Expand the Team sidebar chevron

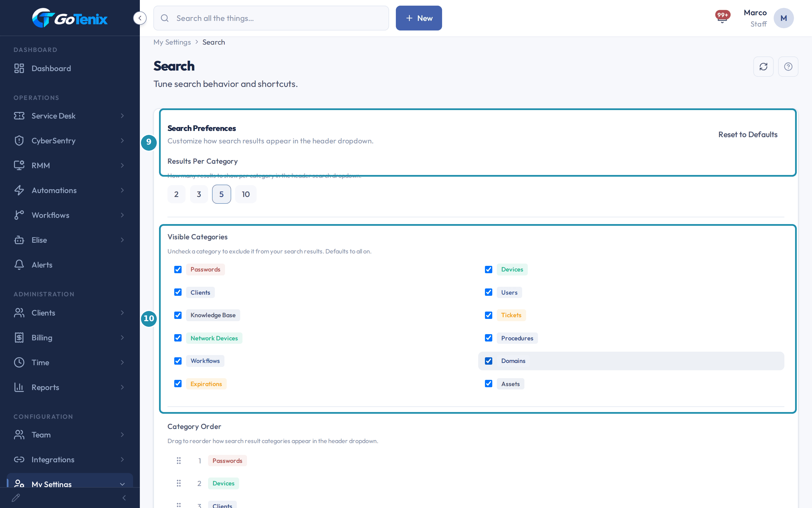point(122,434)
